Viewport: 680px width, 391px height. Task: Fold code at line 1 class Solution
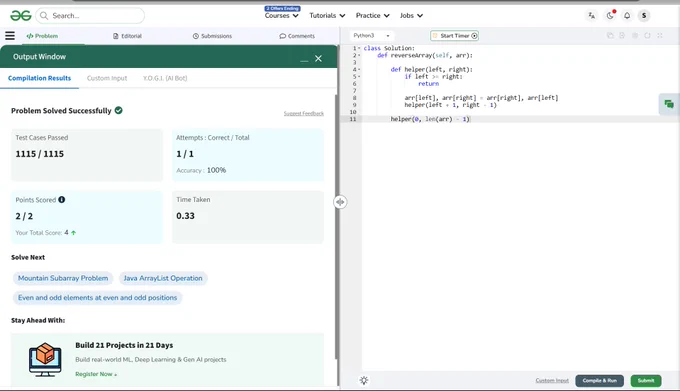pyautogui.click(x=359, y=48)
